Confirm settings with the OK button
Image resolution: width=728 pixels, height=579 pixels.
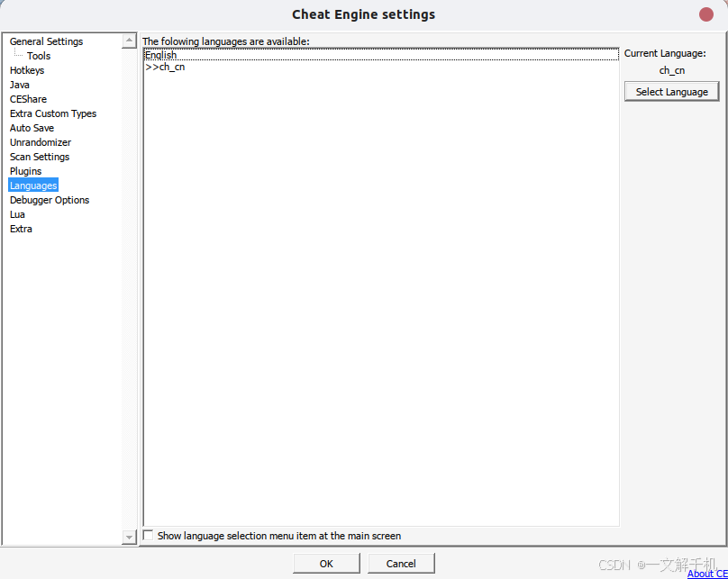click(x=326, y=563)
